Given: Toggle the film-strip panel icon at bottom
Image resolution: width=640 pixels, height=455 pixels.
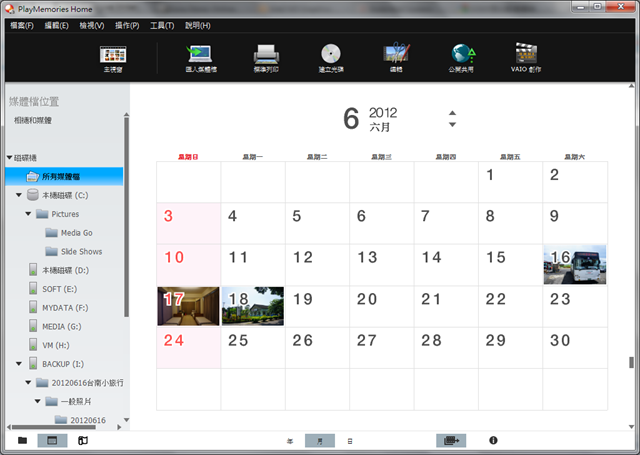Looking at the screenshot, I should (451, 440).
